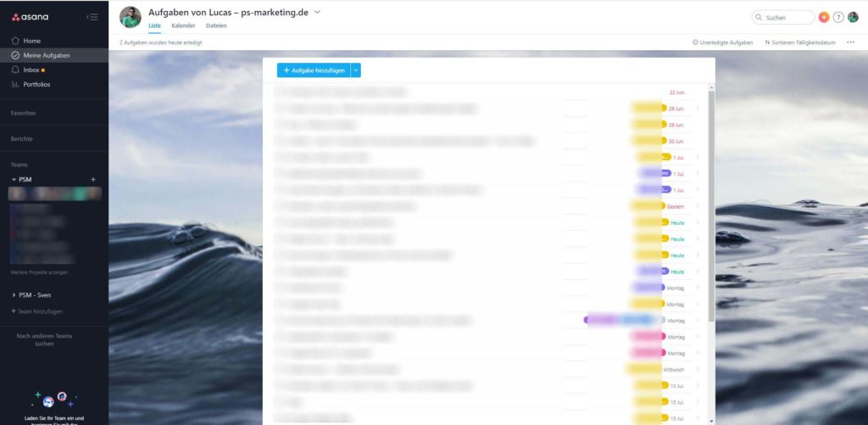
Task: Open the three-dots more options menu
Action: tap(850, 42)
